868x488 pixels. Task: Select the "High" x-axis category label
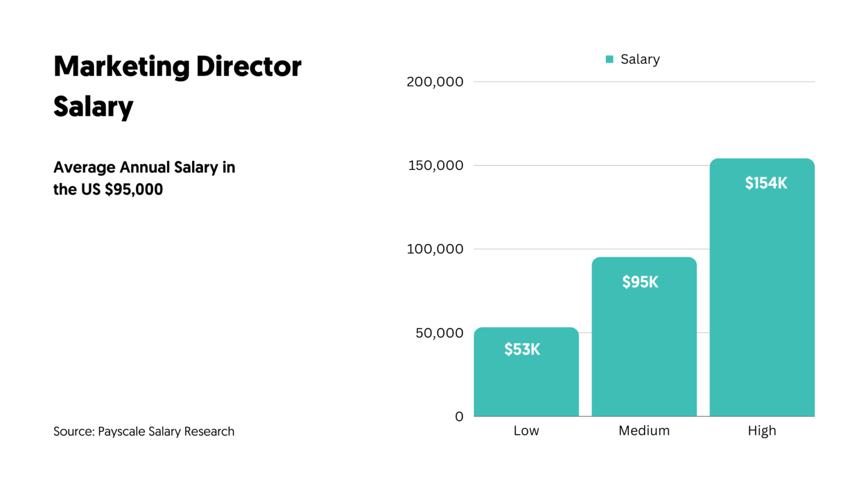click(x=762, y=431)
